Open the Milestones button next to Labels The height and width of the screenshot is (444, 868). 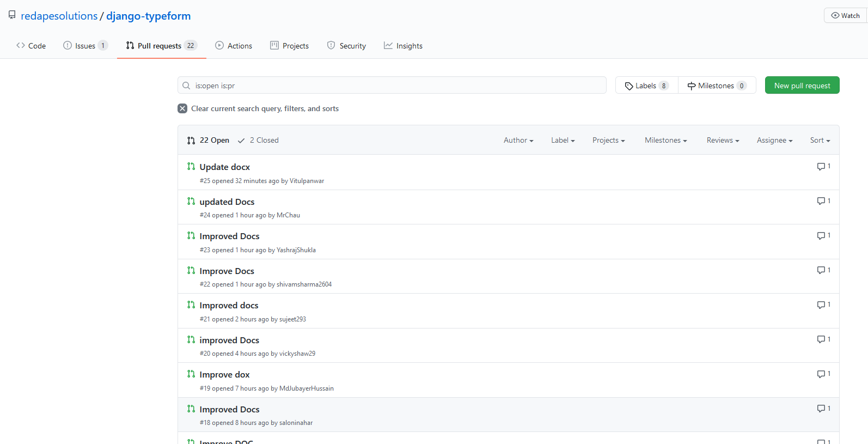[x=717, y=86]
